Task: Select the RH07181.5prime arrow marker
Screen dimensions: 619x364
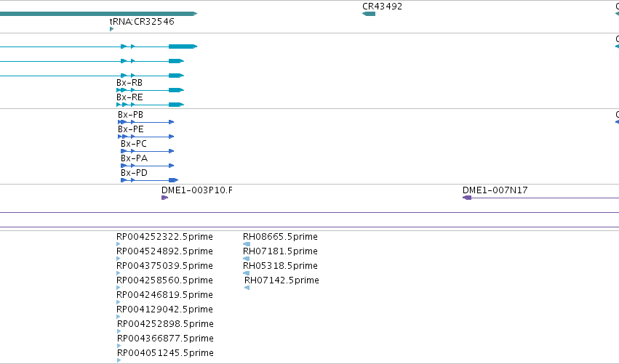Action: (x=247, y=259)
